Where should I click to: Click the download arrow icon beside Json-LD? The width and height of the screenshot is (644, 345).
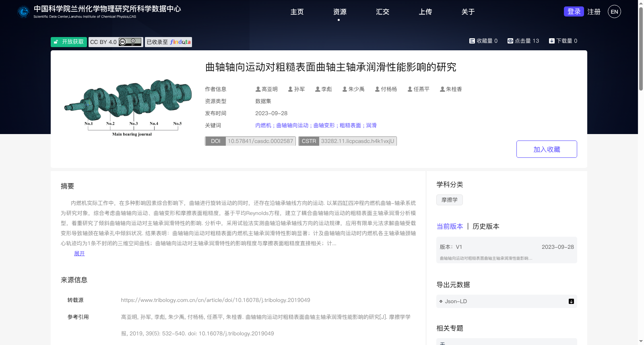pos(571,301)
